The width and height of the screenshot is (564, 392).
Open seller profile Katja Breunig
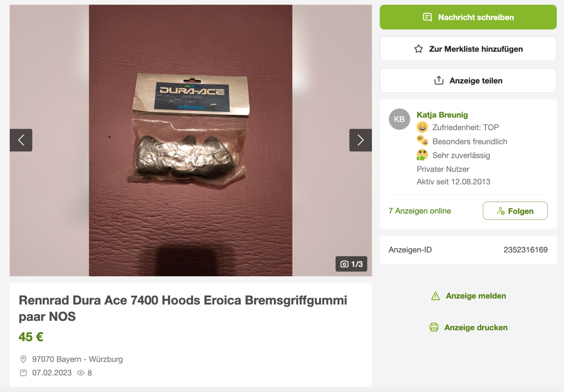pos(442,115)
